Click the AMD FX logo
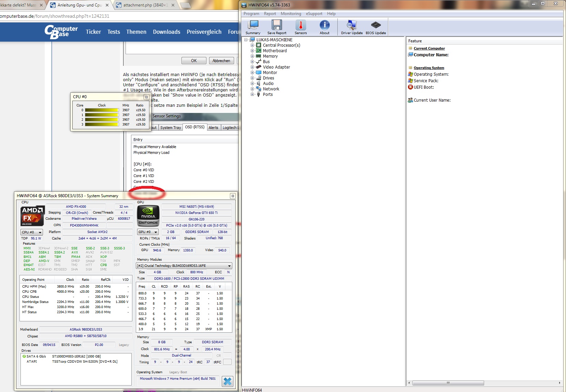 tap(32, 216)
